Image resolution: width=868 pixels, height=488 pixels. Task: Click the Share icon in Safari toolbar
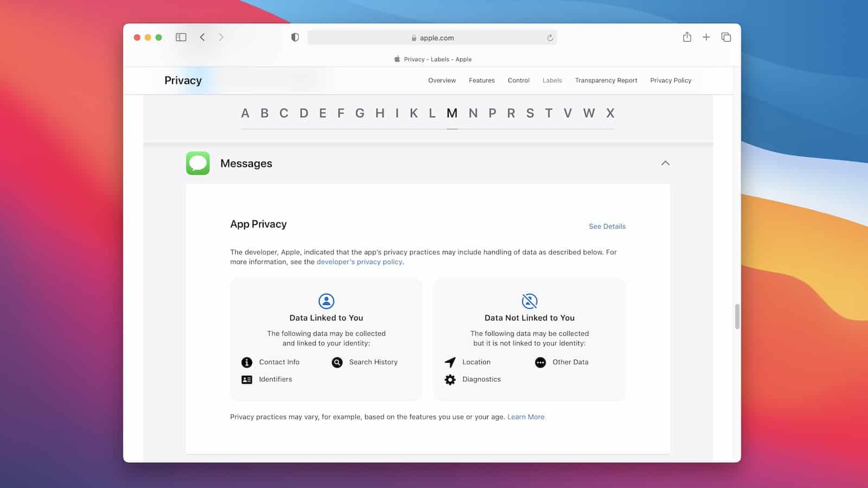click(687, 37)
